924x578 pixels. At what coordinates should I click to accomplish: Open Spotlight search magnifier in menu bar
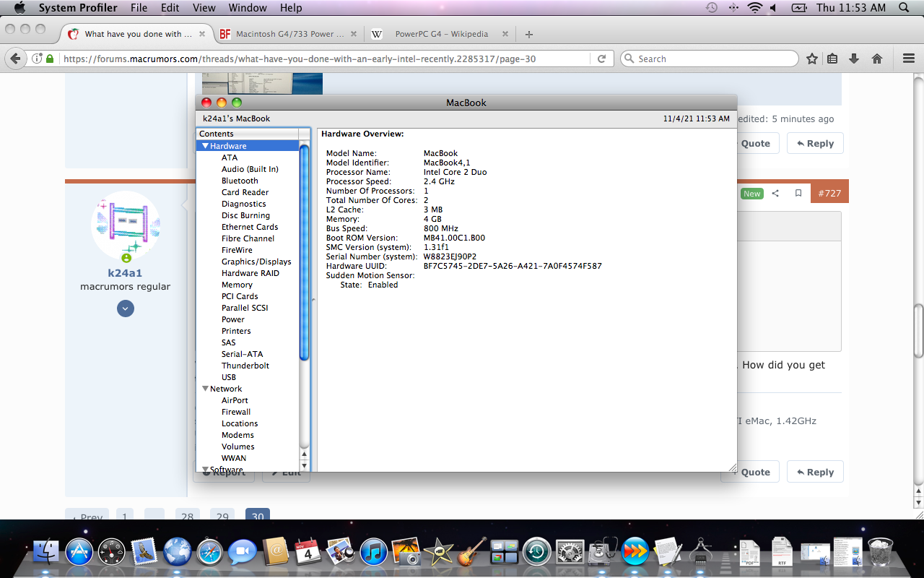click(x=904, y=8)
